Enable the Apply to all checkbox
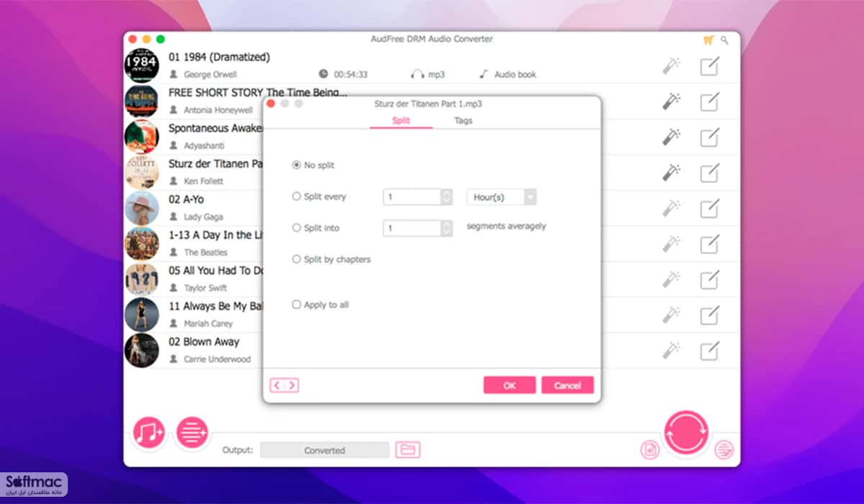 click(296, 305)
